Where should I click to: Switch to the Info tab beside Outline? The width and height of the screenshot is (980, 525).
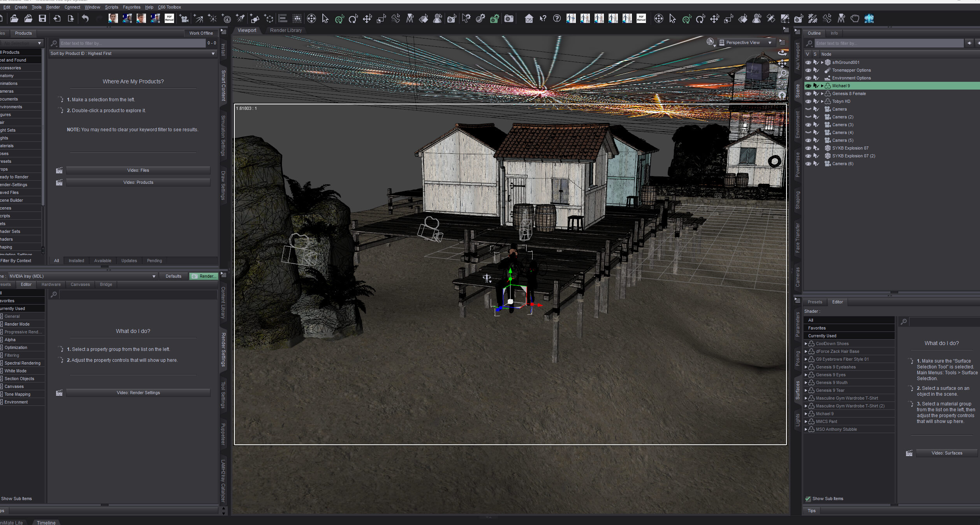pos(834,33)
